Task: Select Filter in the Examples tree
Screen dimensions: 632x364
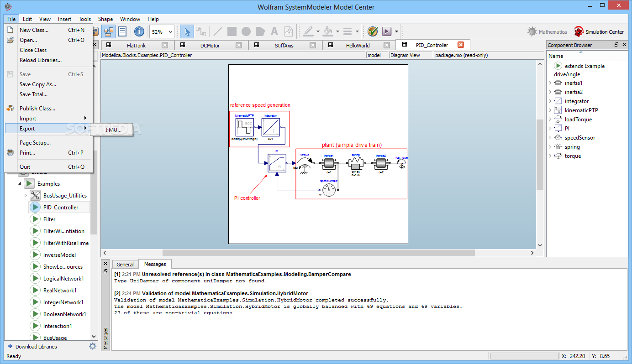Action: point(49,219)
